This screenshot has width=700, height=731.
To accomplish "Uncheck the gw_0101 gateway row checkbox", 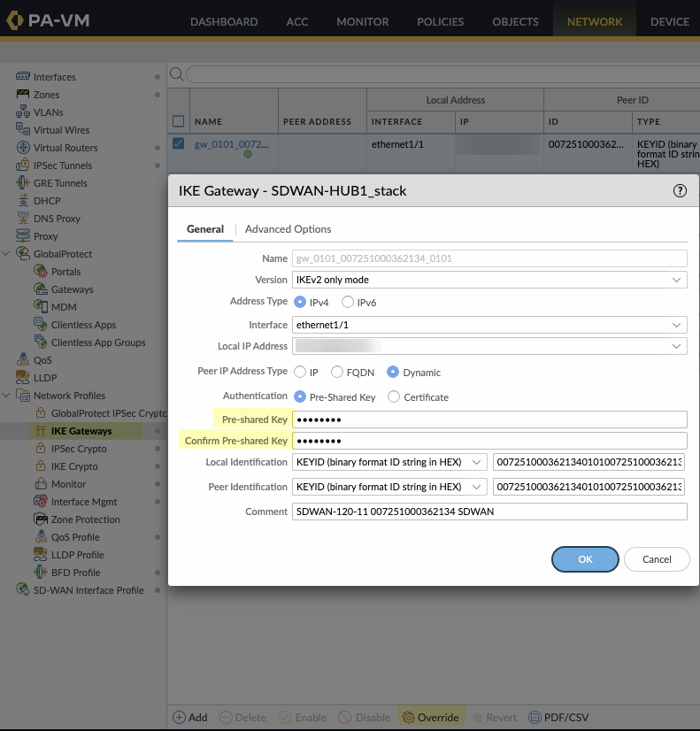I will point(178,143).
